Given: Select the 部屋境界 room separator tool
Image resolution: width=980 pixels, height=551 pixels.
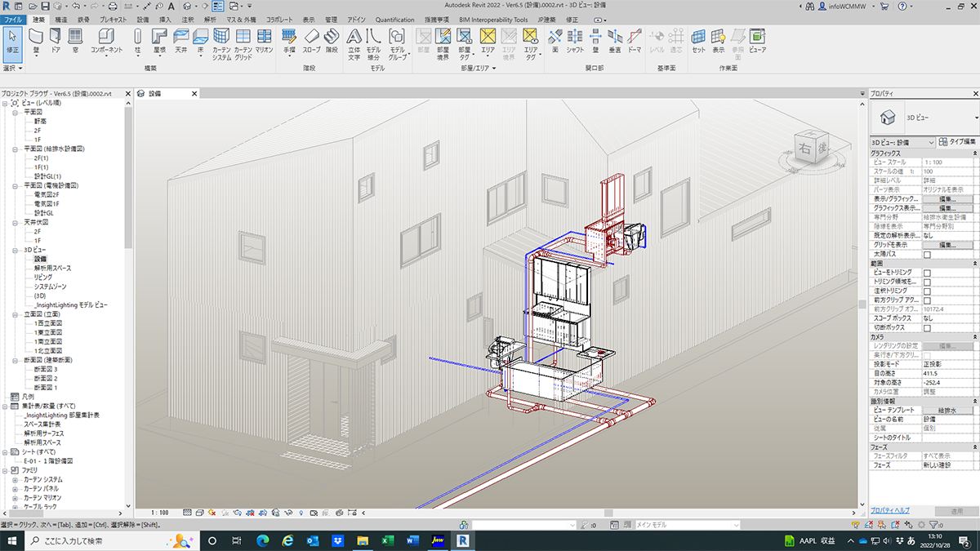Looking at the screenshot, I should click(x=444, y=38).
